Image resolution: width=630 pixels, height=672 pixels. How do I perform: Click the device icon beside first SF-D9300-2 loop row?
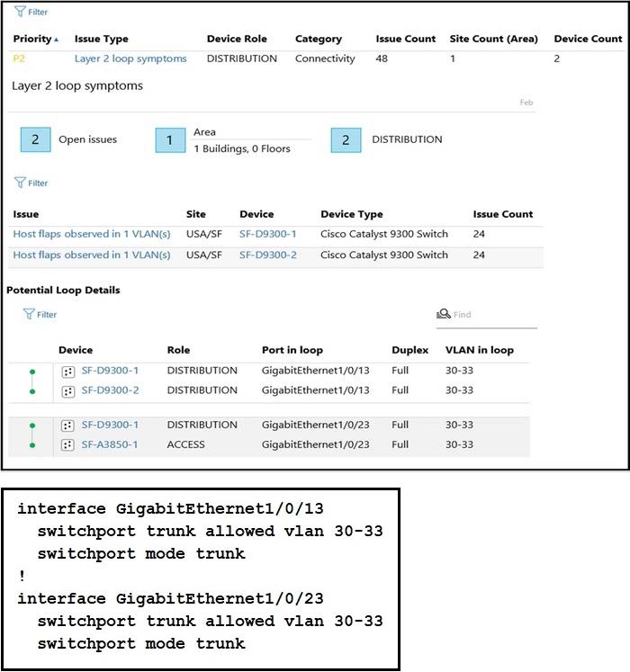67,390
